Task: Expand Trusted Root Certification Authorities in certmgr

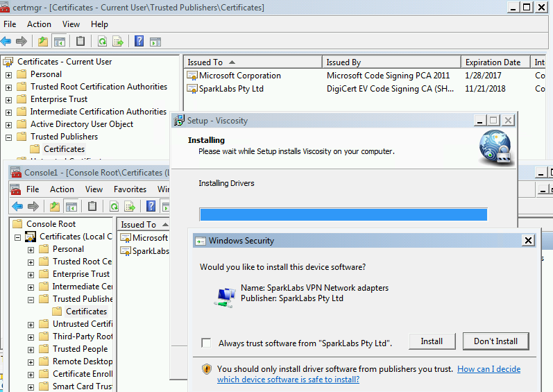Action: 9,87
